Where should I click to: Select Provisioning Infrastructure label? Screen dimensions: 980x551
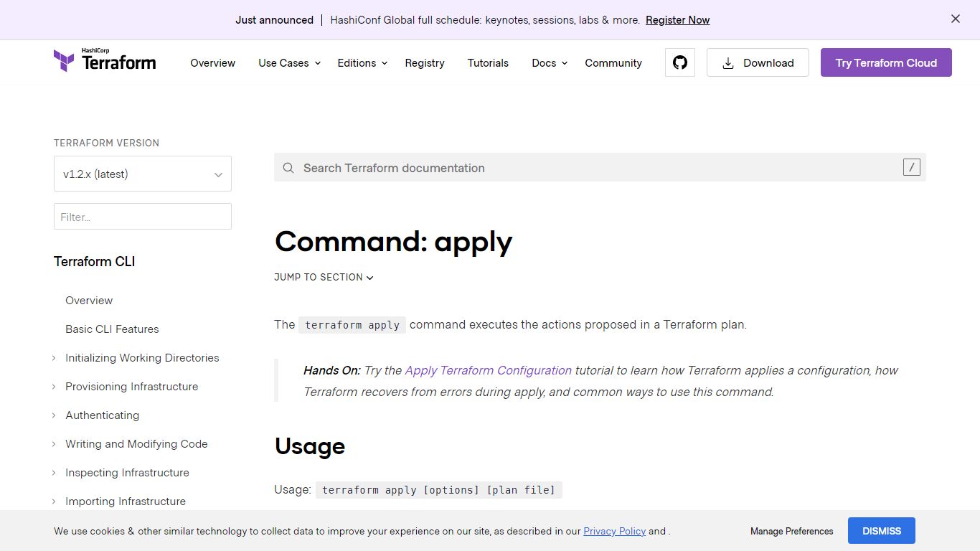click(x=131, y=386)
